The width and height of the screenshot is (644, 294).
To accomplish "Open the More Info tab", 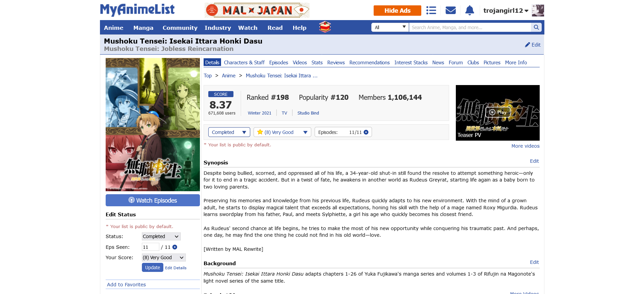I will pyautogui.click(x=516, y=63).
